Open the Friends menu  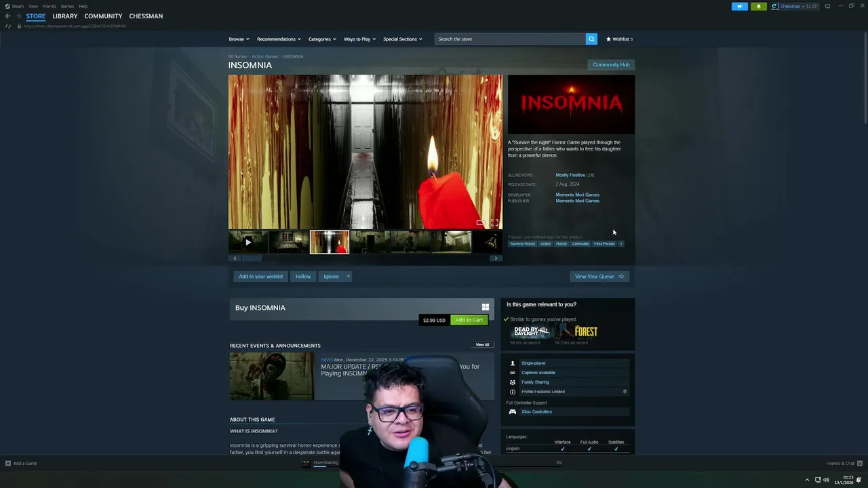click(50, 6)
